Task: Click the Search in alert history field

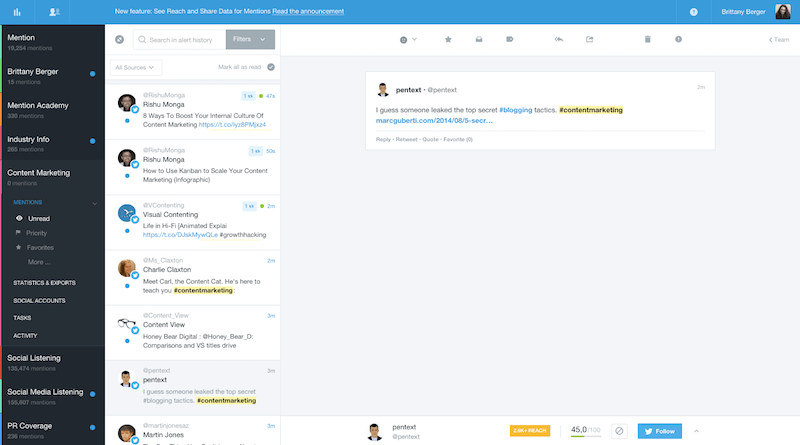Action: point(183,39)
